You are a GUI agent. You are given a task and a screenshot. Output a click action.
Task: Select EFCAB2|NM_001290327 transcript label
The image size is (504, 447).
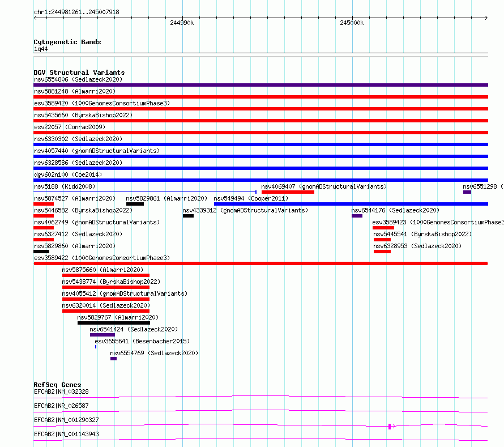pos(66,420)
